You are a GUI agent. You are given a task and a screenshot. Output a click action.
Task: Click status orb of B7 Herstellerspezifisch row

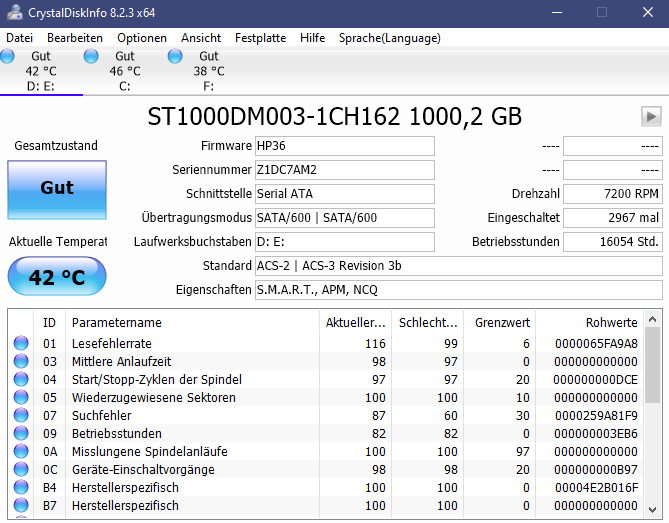[21, 505]
